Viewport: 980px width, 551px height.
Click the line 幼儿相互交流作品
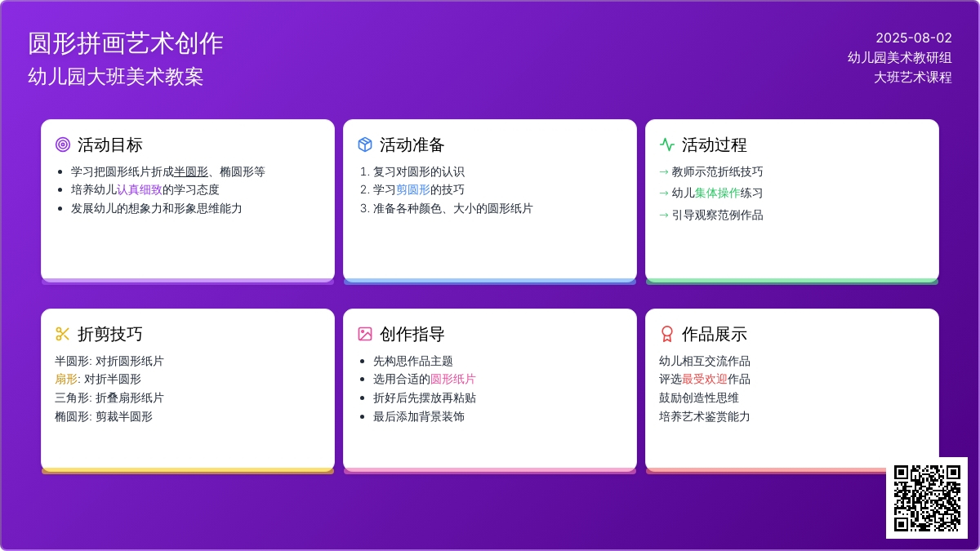click(x=705, y=361)
